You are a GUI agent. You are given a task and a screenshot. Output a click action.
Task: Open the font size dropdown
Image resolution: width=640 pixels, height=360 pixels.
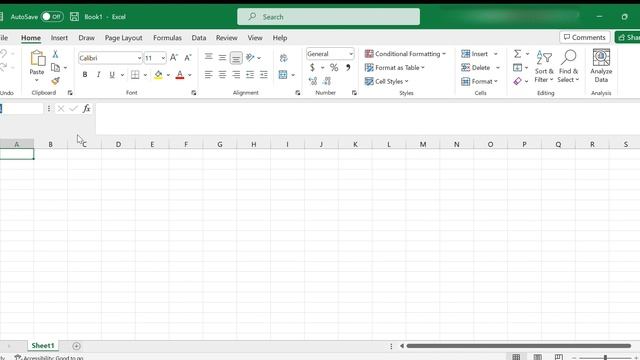click(163, 58)
